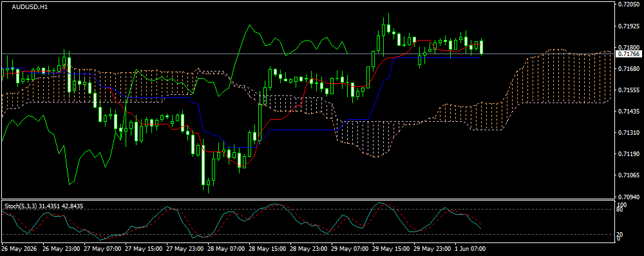
Task: Click the 1 Jun 07:00 time label
Action: [x=471, y=249]
